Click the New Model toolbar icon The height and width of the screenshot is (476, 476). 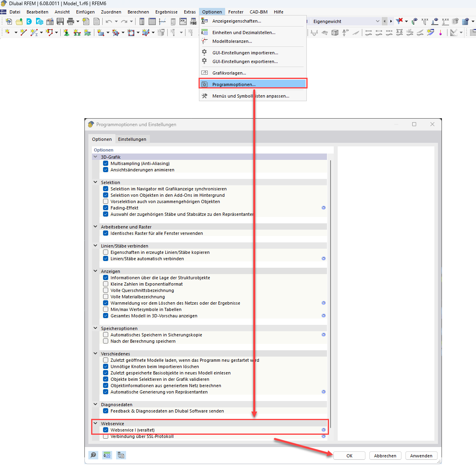(8, 21)
